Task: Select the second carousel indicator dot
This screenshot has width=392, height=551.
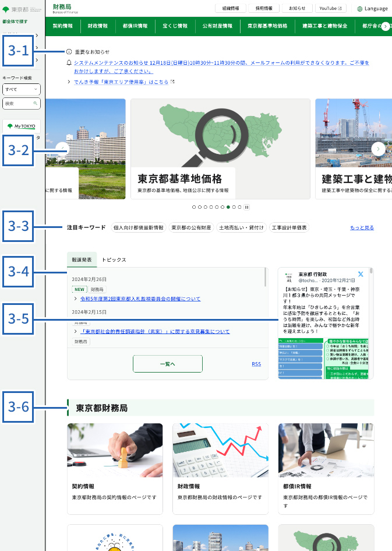Action: [x=200, y=207]
